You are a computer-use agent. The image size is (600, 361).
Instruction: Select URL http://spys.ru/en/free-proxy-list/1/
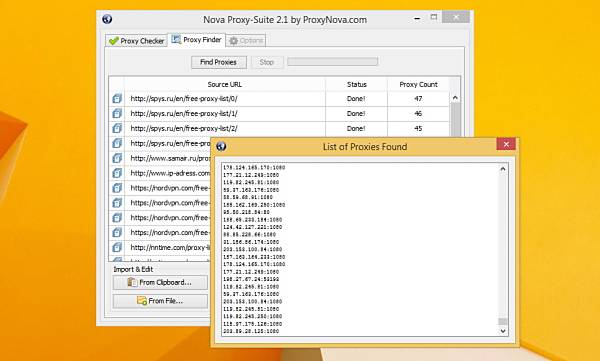pyautogui.click(x=184, y=113)
